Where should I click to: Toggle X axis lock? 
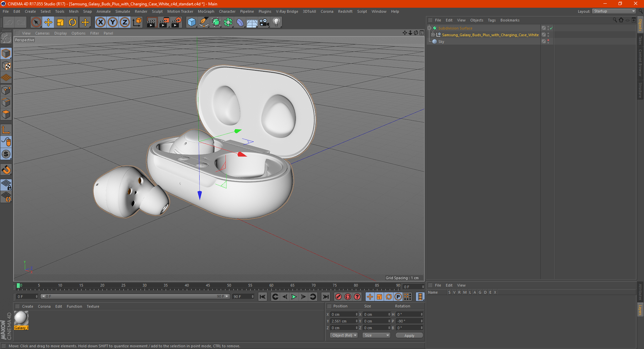click(x=101, y=22)
